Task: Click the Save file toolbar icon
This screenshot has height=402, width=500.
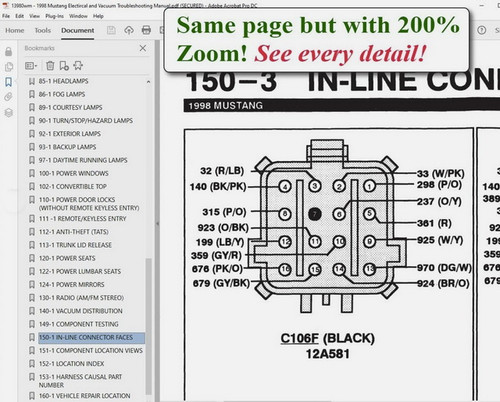Action: coord(111,30)
